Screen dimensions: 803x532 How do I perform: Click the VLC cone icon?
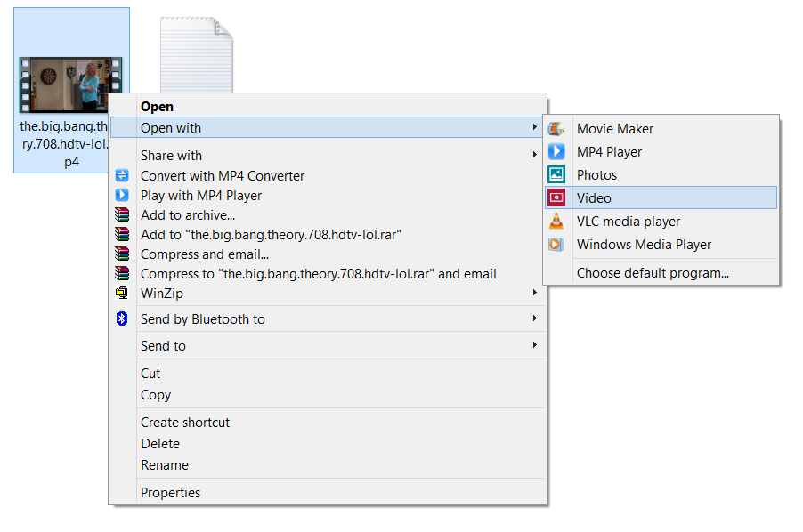tap(556, 221)
